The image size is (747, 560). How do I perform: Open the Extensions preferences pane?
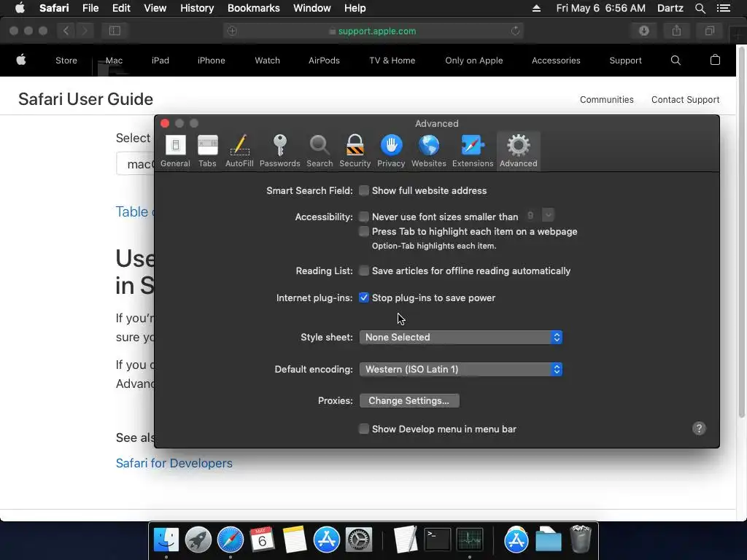pyautogui.click(x=473, y=151)
